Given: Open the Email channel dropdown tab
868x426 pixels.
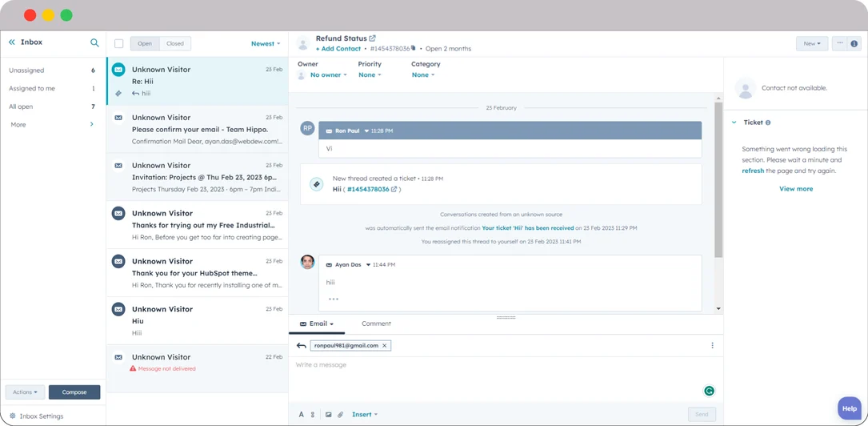Looking at the screenshot, I should coord(317,324).
